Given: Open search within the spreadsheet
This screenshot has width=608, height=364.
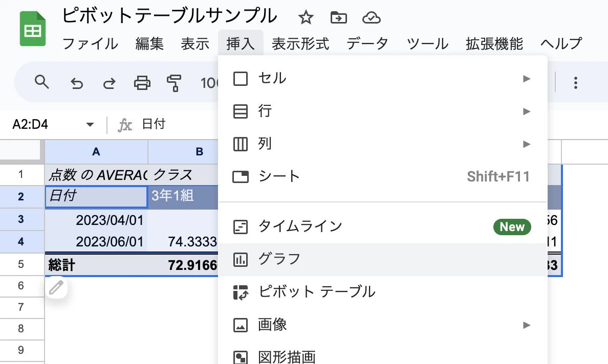Looking at the screenshot, I should (42, 82).
